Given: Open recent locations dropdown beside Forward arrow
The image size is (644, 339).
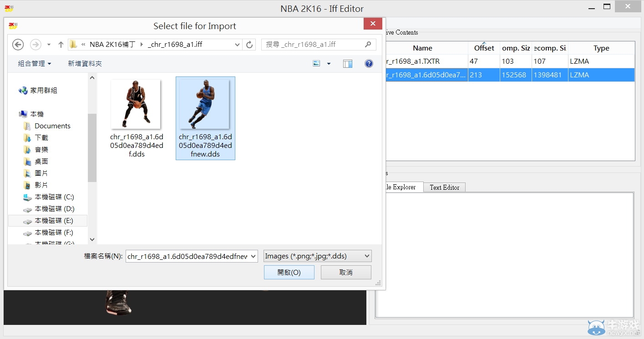Looking at the screenshot, I should pyautogui.click(x=49, y=45).
